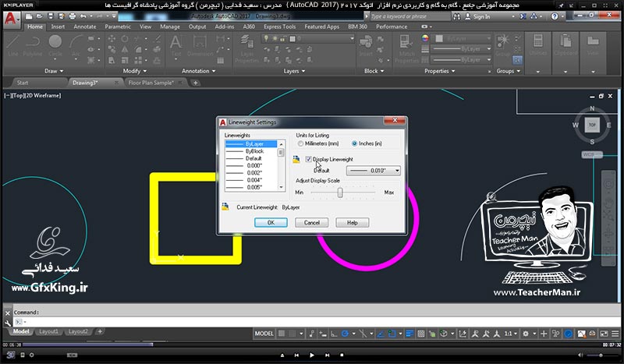Select the Millimeters (mm) radio button
This screenshot has height=364, width=624.
(x=300, y=143)
